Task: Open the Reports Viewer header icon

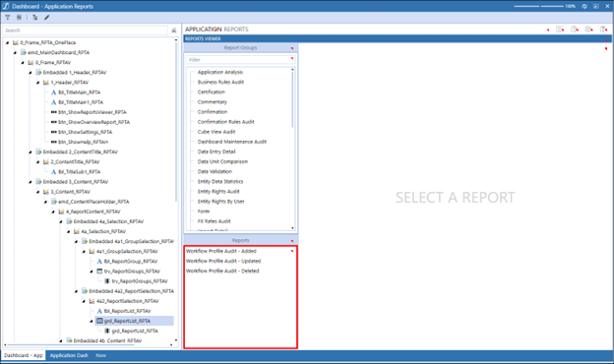Action: pos(560,30)
